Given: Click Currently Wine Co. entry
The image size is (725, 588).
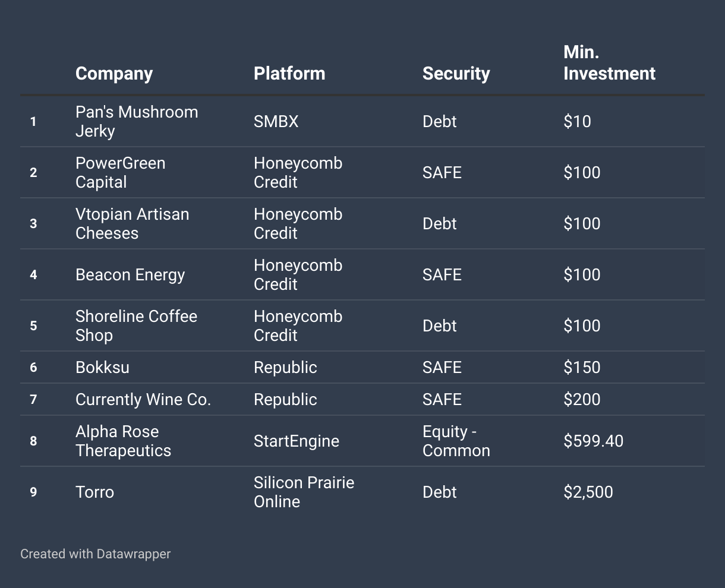Looking at the screenshot, I should [143, 399].
